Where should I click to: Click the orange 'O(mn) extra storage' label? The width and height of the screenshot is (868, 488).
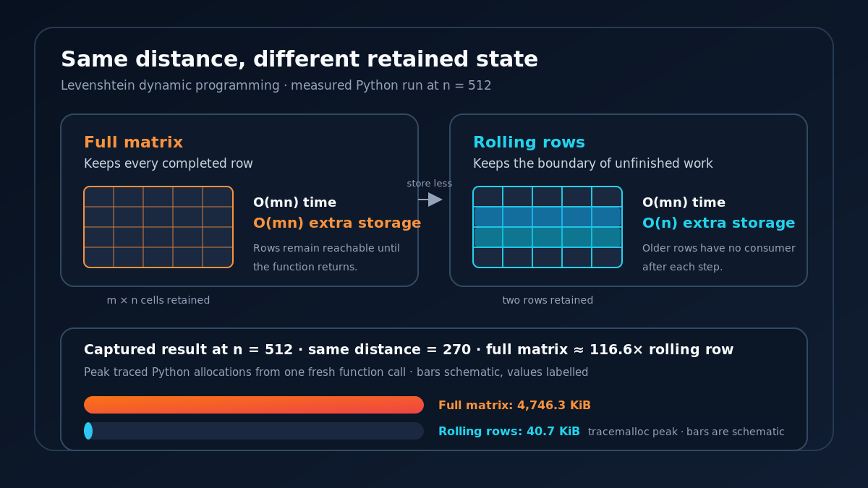[x=337, y=223]
